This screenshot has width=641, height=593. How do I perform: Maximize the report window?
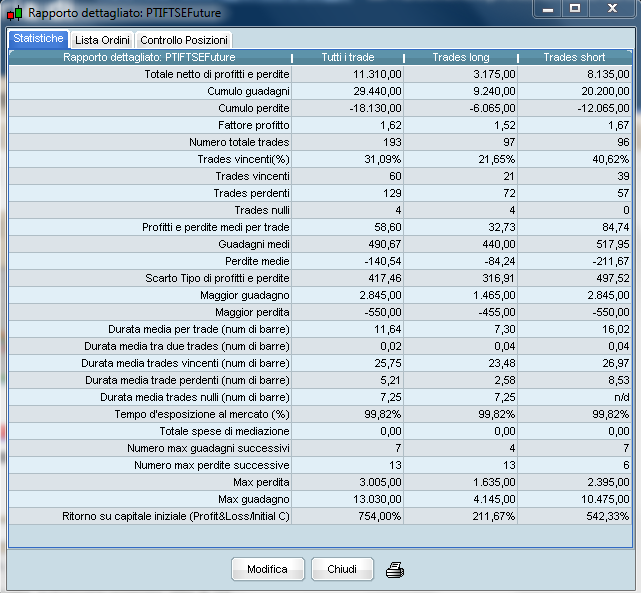tap(575, 8)
